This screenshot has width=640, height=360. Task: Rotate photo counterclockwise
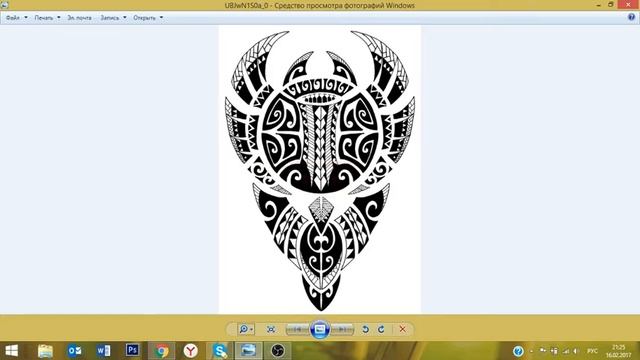pos(365,329)
